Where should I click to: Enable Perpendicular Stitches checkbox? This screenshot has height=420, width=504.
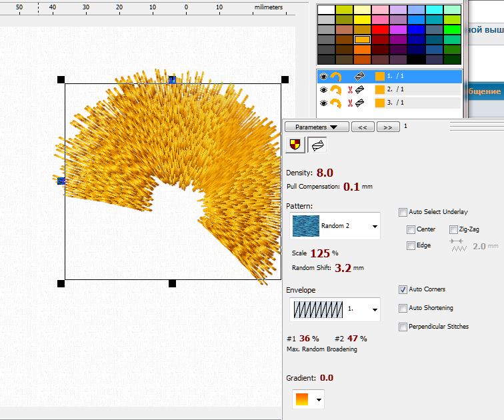[403, 327]
